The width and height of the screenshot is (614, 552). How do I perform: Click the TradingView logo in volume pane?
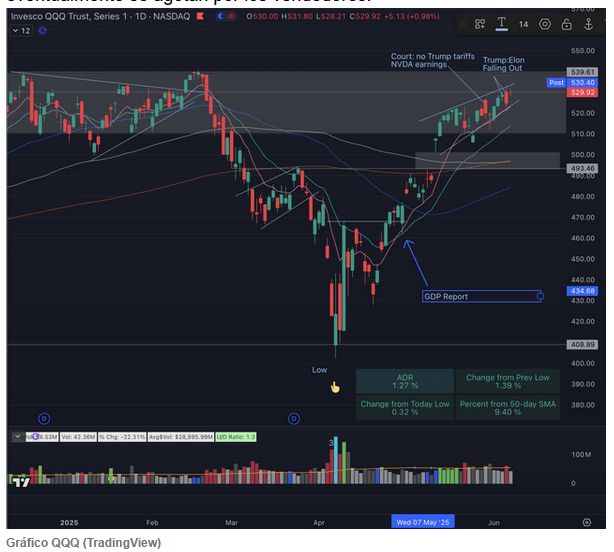click(x=21, y=482)
